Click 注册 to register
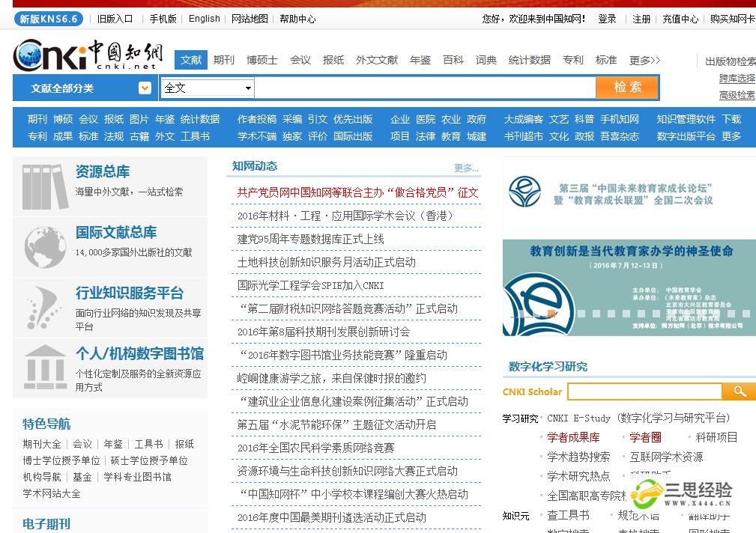 coord(641,19)
